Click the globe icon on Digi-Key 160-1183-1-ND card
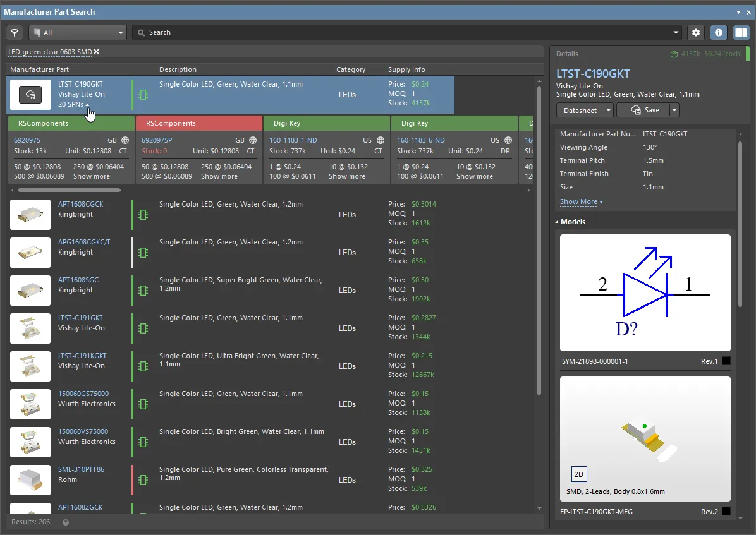 click(381, 140)
